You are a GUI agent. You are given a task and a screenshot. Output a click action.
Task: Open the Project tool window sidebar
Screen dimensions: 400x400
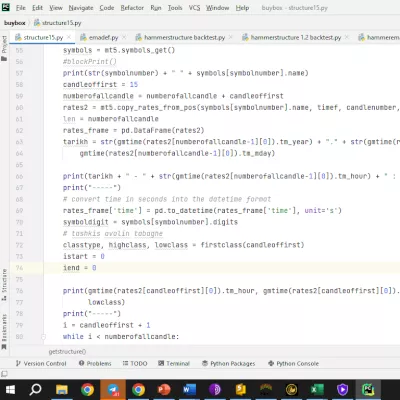point(4,48)
